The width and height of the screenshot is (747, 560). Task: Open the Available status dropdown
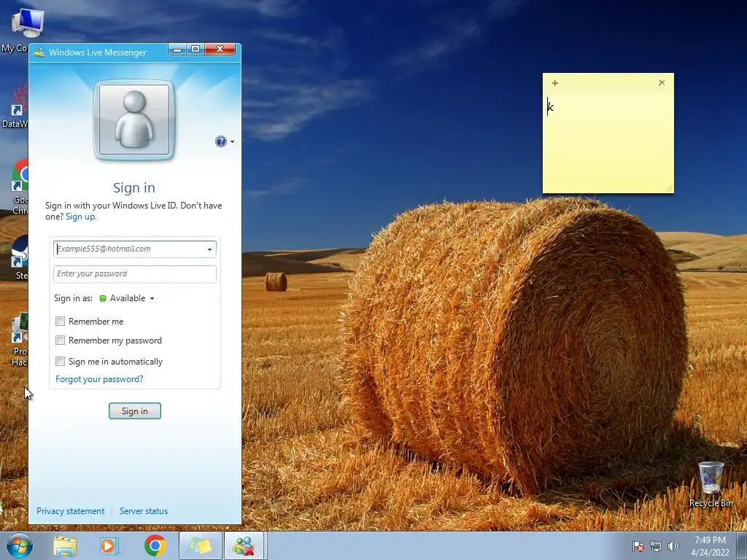click(x=127, y=298)
